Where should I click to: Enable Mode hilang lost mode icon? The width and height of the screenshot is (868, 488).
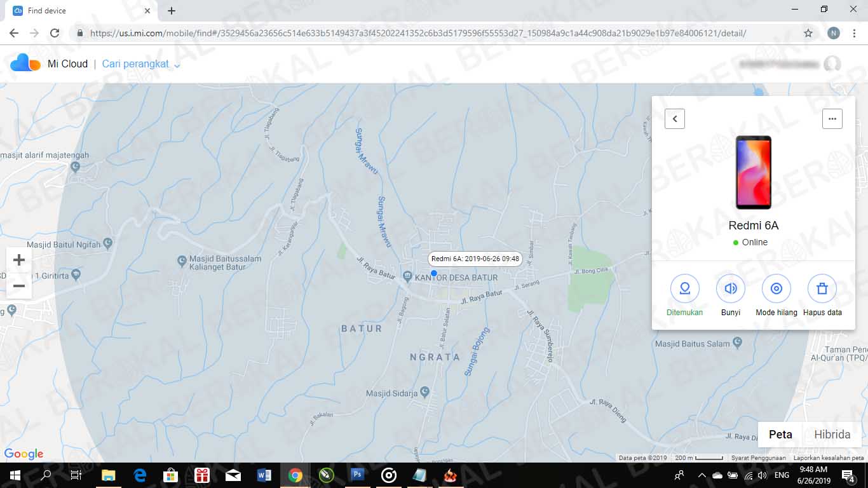776,289
